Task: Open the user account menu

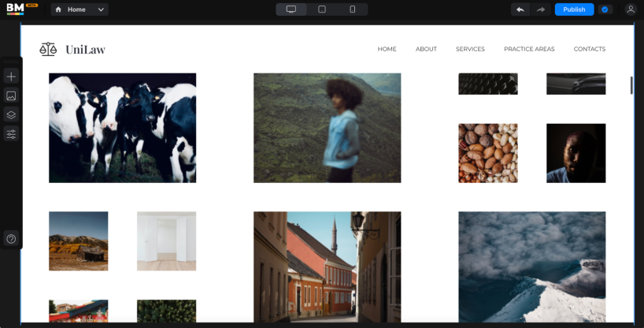Action: pos(631,9)
